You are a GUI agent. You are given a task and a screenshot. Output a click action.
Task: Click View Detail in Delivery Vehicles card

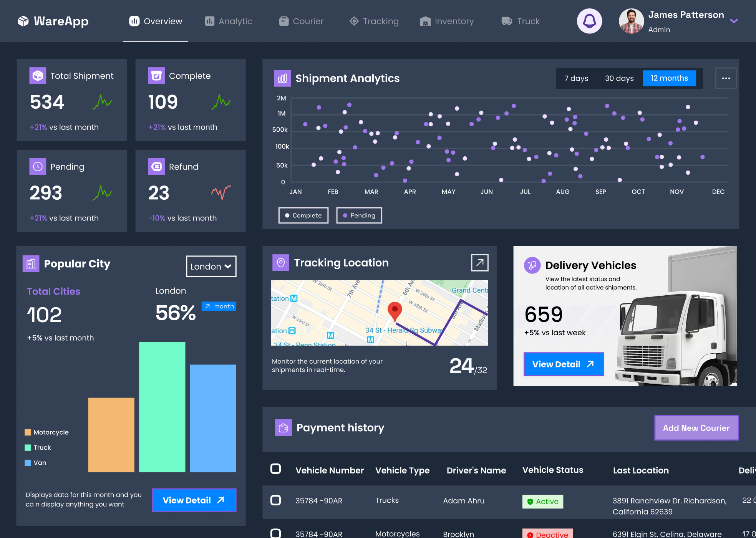coord(563,364)
